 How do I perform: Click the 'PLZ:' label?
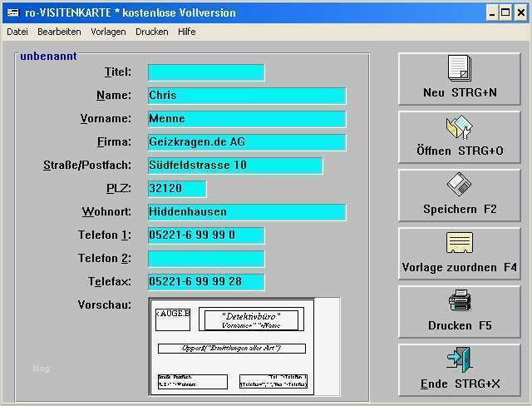point(119,188)
